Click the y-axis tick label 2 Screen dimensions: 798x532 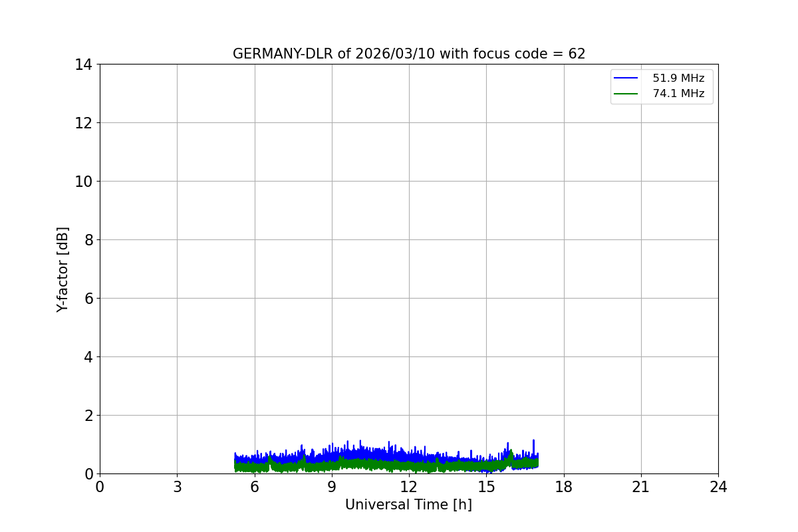coord(88,416)
